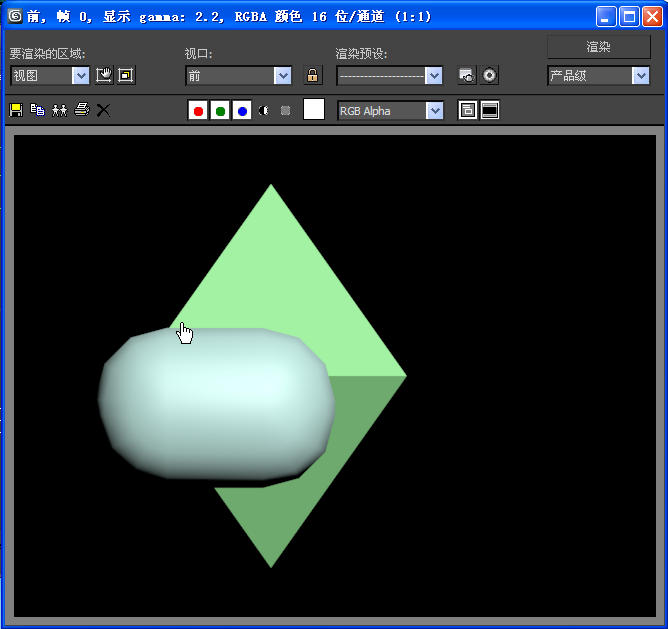668x629 pixels.
Task: Click the white color swatch
Action: [314, 110]
